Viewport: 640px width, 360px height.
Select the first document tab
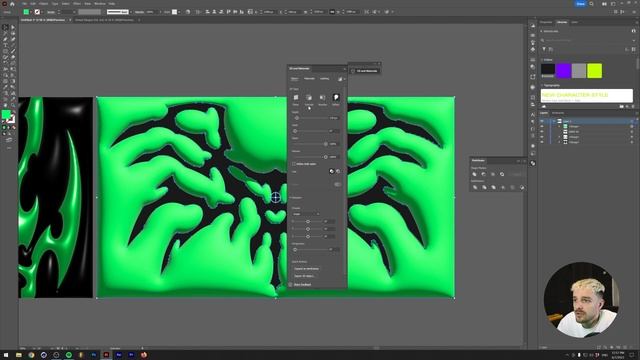point(43,20)
